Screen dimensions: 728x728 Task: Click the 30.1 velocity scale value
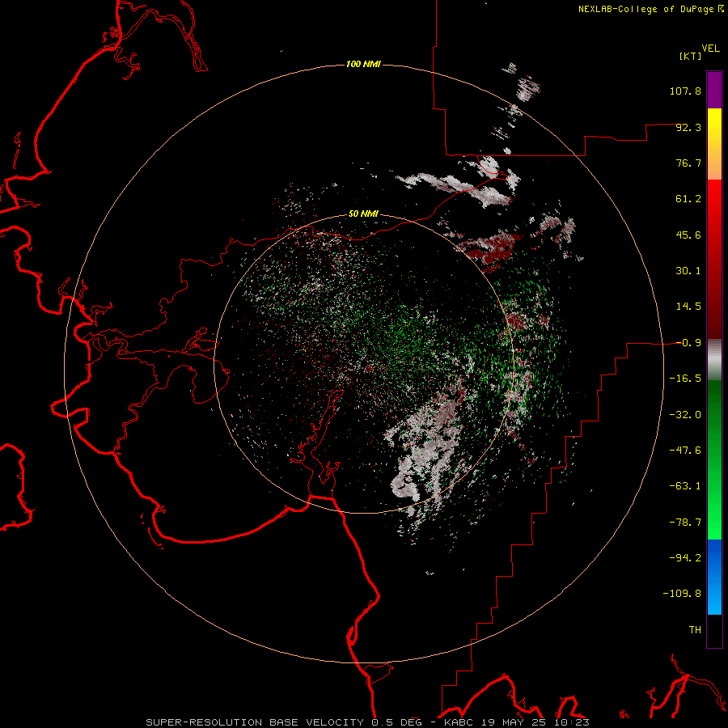tap(688, 271)
